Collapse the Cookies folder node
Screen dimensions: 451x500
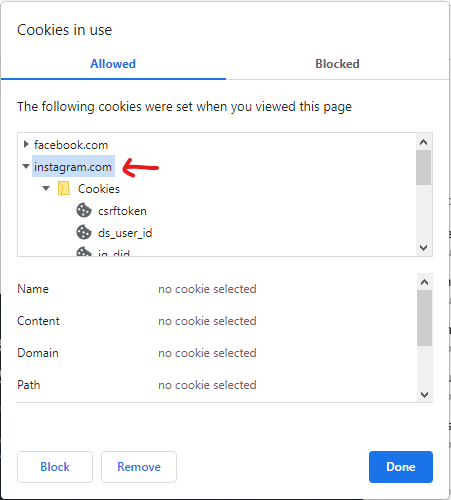click(x=46, y=188)
